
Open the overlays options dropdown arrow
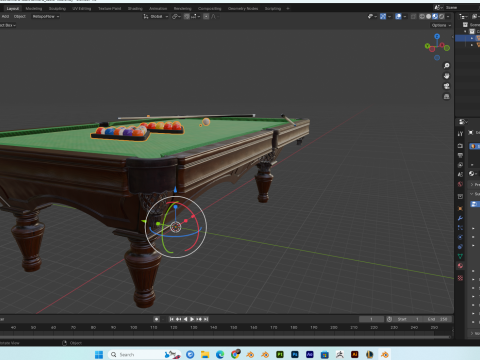pos(405,16)
